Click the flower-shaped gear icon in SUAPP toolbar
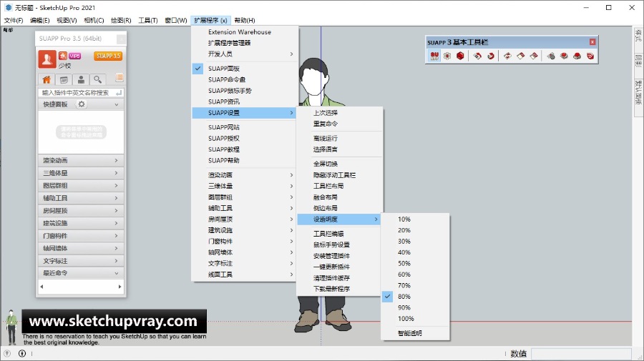 447,56
